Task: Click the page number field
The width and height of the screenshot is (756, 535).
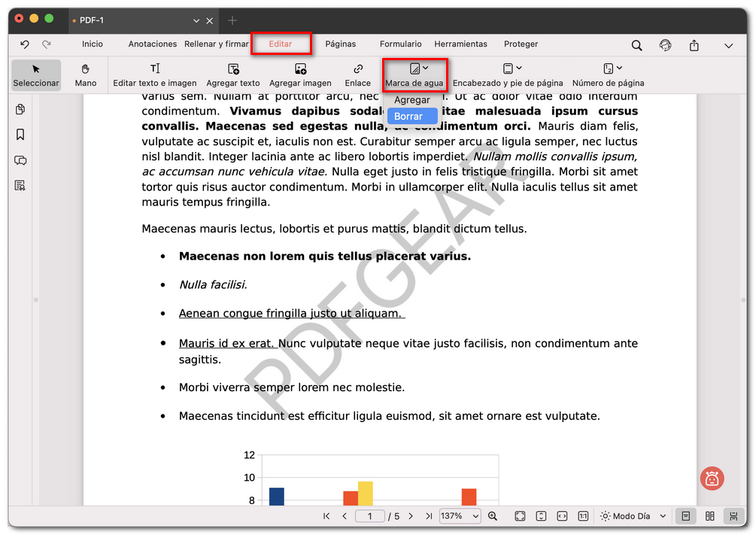Action: click(370, 516)
